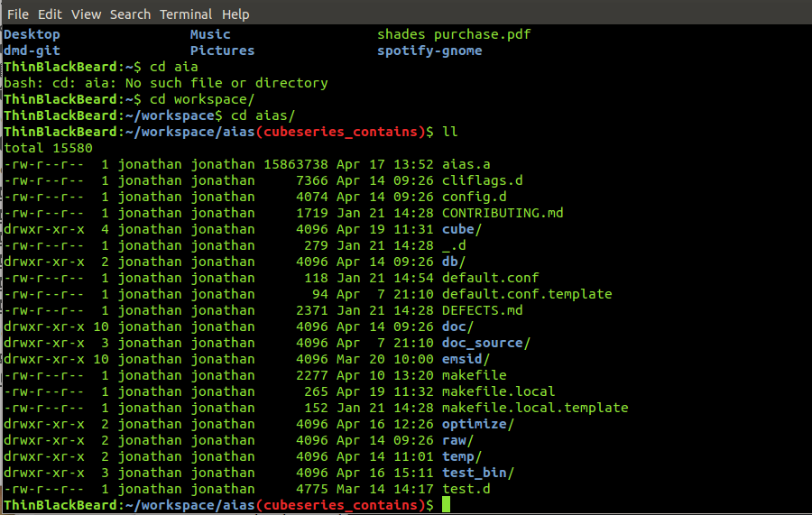812x515 pixels.
Task: Click the CONTRIBUTING.md file name
Action: (x=503, y=213)
